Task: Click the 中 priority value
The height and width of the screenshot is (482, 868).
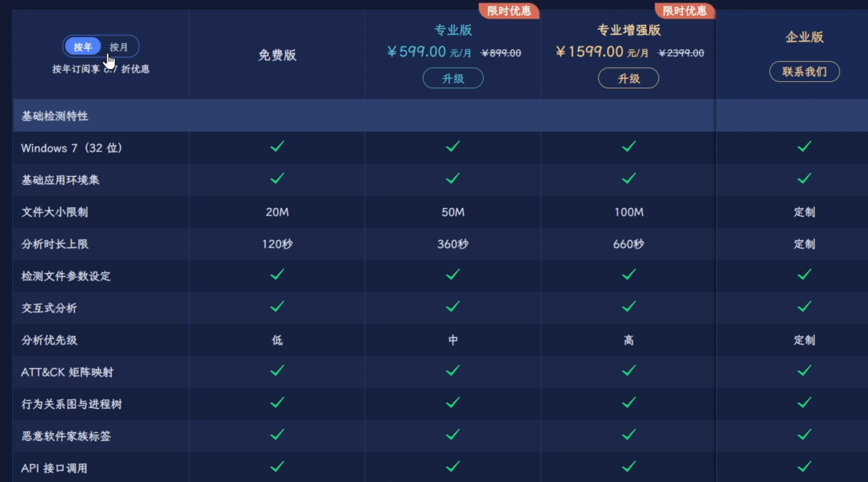Action: pyautogui.click(x=452, y=341)
